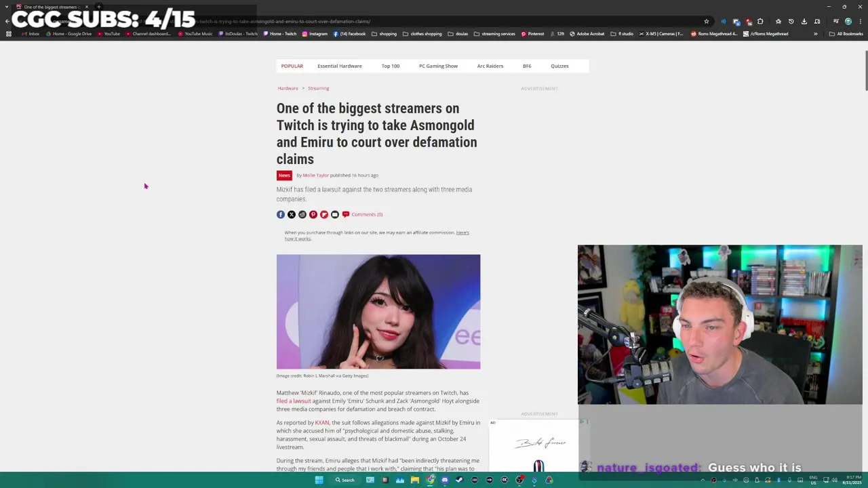Open a new browser tab
The width and height of the screenshot is (868, 488).
(x=98, y=7)
